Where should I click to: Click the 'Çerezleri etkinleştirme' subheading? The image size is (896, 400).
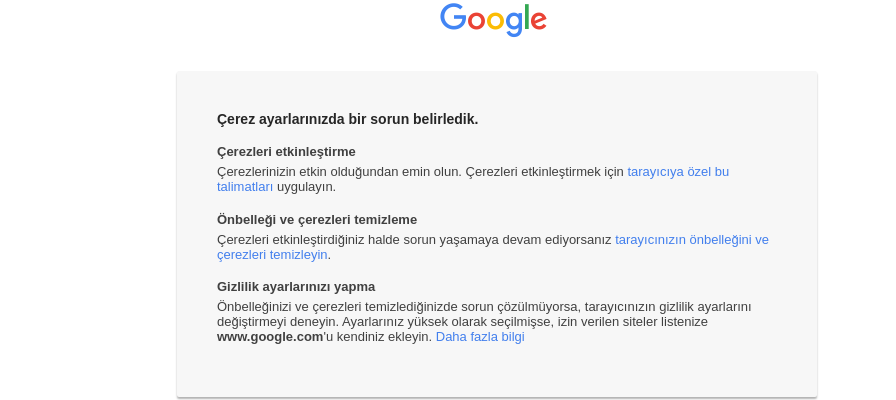[x=286, y=152]
